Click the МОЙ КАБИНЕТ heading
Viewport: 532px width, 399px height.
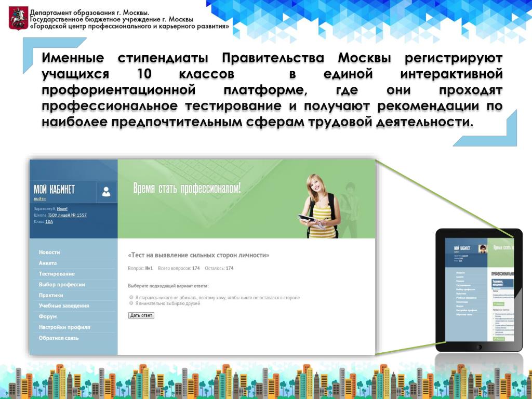[54, 189]
